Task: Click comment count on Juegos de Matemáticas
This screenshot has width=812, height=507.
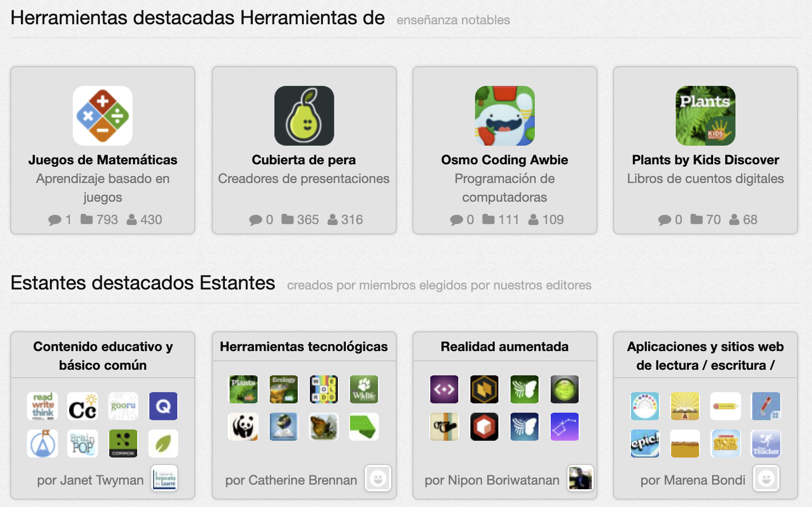Action: click(x=60, y=219)
